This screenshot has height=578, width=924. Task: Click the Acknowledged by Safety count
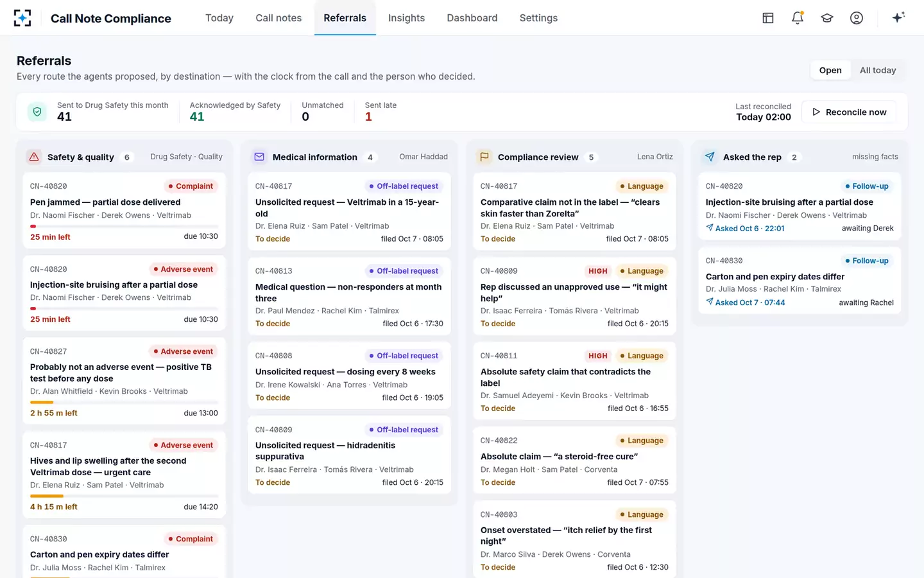point(197,117)
